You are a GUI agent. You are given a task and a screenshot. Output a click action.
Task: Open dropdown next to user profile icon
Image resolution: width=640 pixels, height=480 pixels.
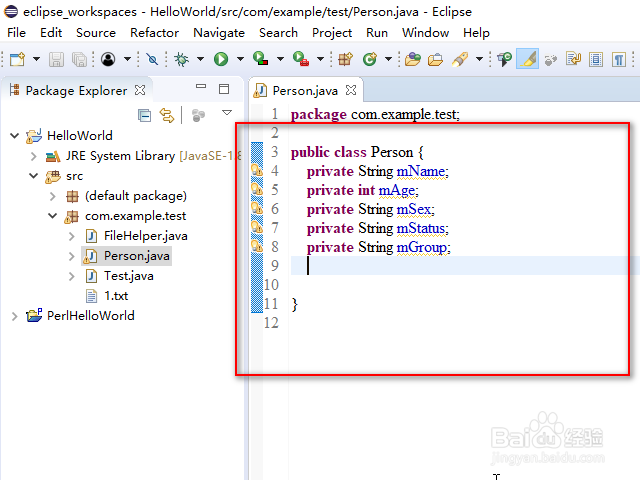click(x=127, y=59)
